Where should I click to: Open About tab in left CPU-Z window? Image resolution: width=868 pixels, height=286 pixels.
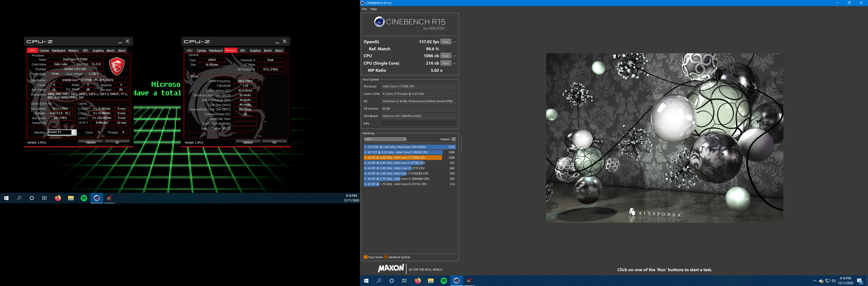click(x=122, y=51)
